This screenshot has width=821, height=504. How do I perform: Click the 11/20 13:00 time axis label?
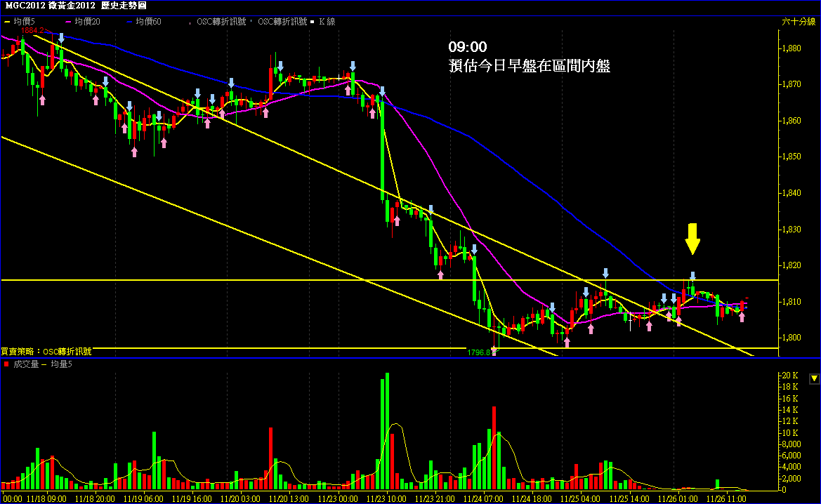point(289,499)
